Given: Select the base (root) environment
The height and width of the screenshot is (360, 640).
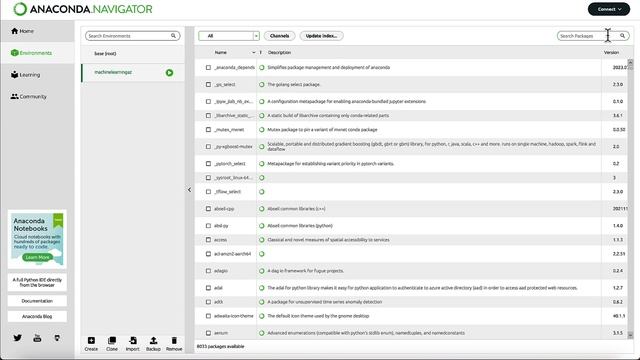Looking at the screenshot, I should (133, 53).
